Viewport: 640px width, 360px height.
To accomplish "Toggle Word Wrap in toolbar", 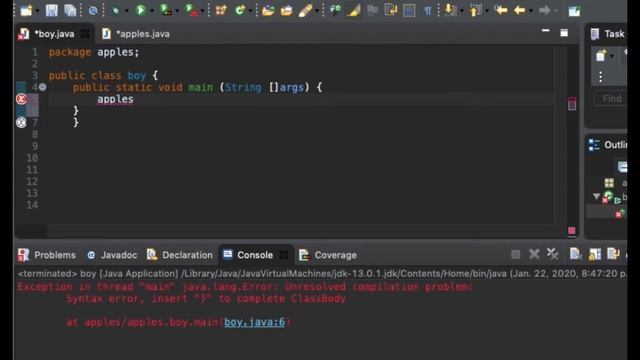I will (390, 10).
